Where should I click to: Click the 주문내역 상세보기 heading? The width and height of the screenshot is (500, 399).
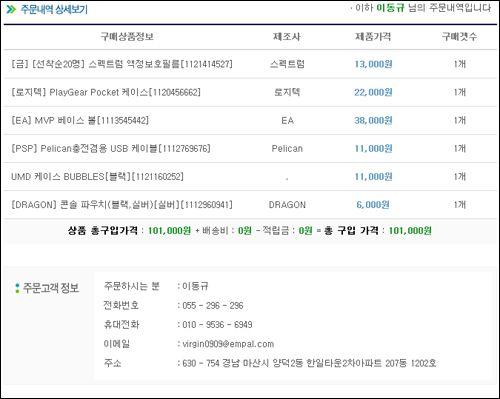pos(54,9)
